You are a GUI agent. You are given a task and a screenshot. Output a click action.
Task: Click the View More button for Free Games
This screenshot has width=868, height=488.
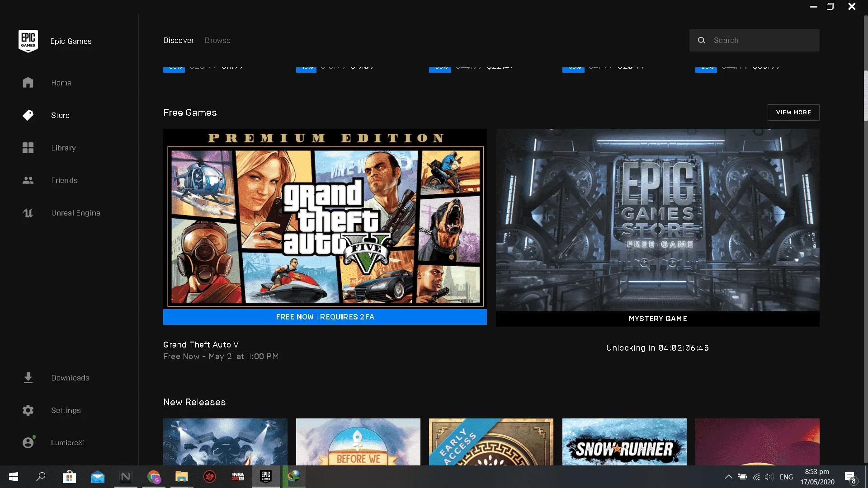pos(793,113)
